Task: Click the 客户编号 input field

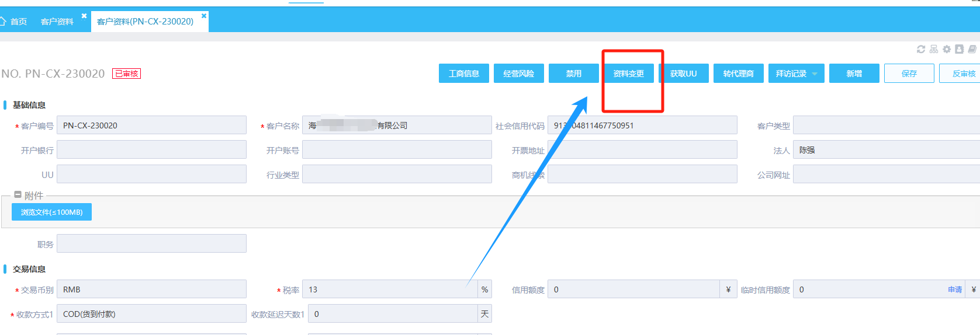Action: tap(151, 125)
